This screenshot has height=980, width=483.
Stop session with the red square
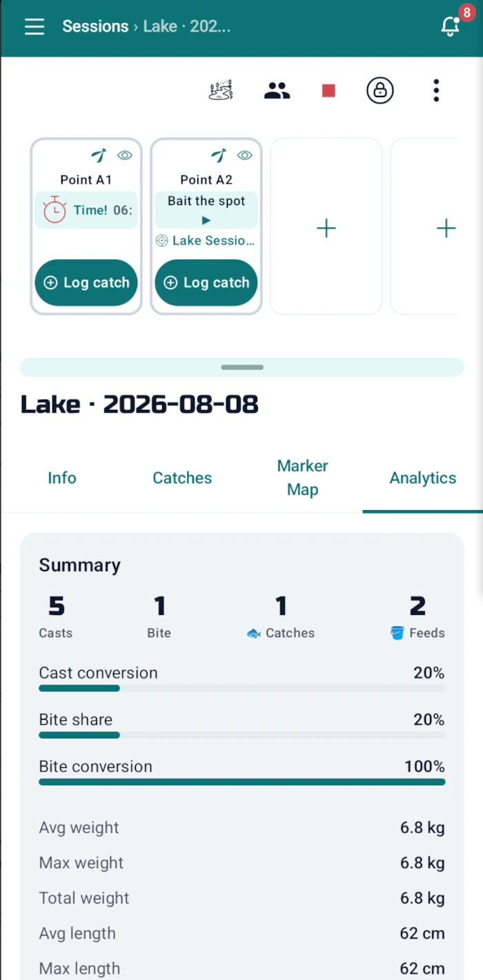pos(328,90)
